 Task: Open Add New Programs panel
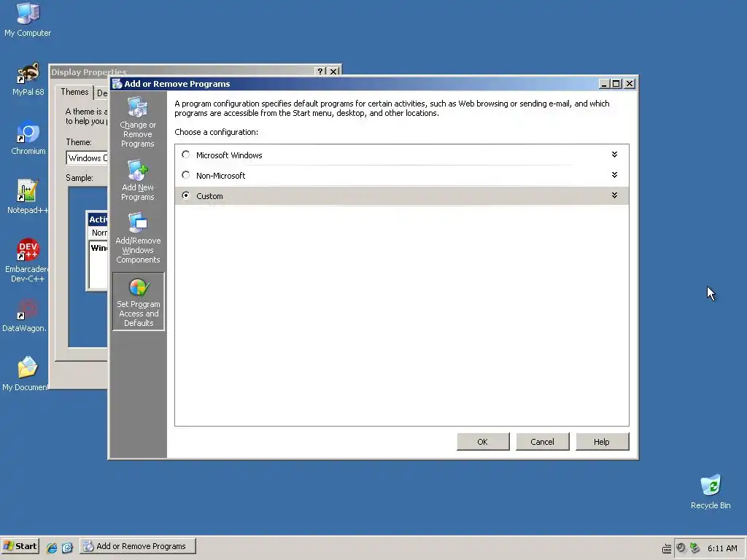(138, 181)
